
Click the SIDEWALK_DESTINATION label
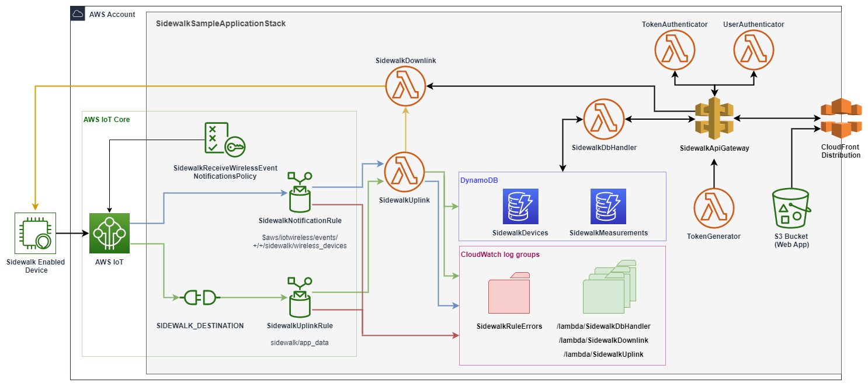(x=200, y=325)
